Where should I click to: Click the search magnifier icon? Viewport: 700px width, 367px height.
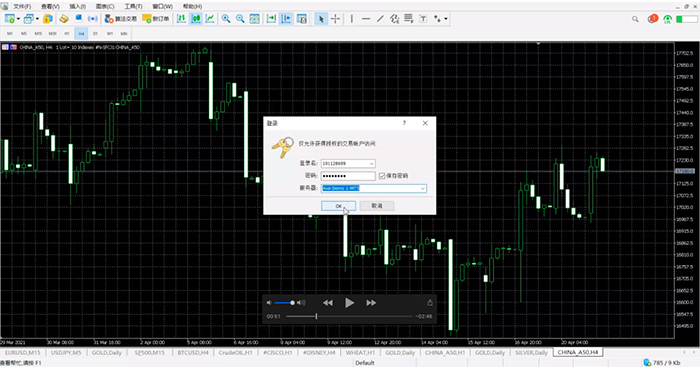pos(635,19)
